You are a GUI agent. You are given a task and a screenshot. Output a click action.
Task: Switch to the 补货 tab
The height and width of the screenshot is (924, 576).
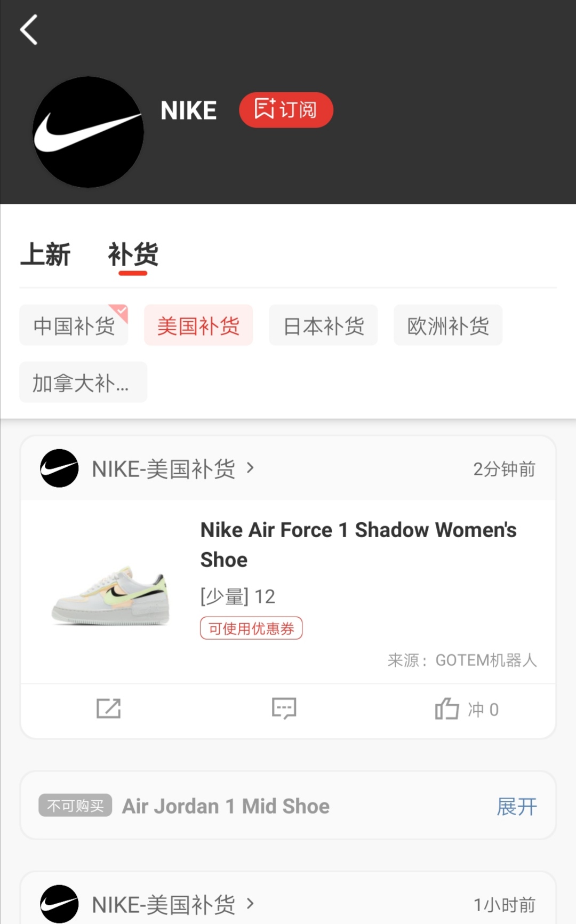click(x=133, y=254)
